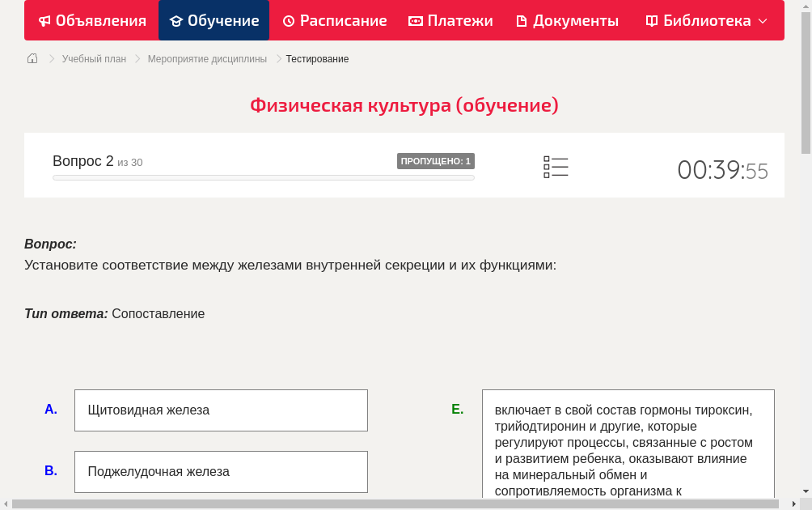Switch to the Платежи section
This screenshot has width=812, height=510.
pyautogui.click(x=450, y=20)
